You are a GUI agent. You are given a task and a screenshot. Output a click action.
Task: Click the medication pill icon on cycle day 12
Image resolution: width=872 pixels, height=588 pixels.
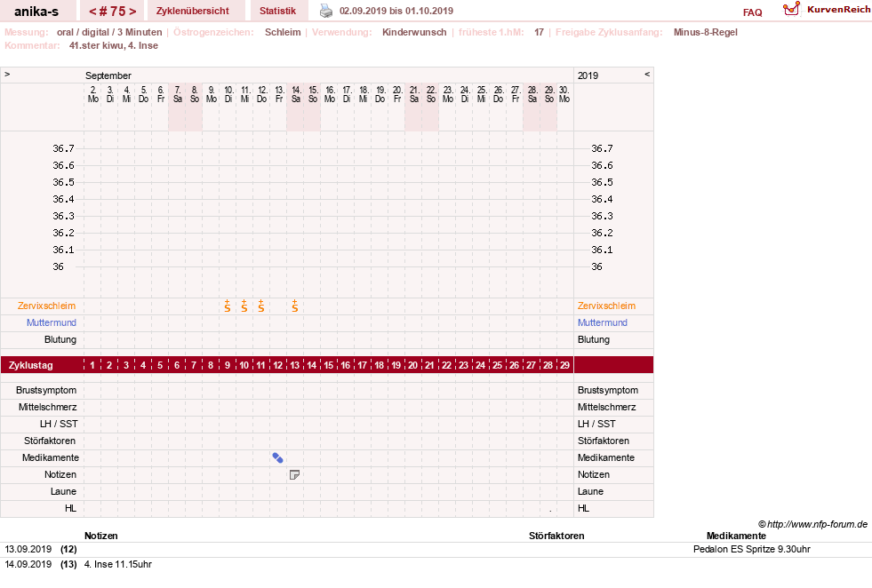click(277, 458)
